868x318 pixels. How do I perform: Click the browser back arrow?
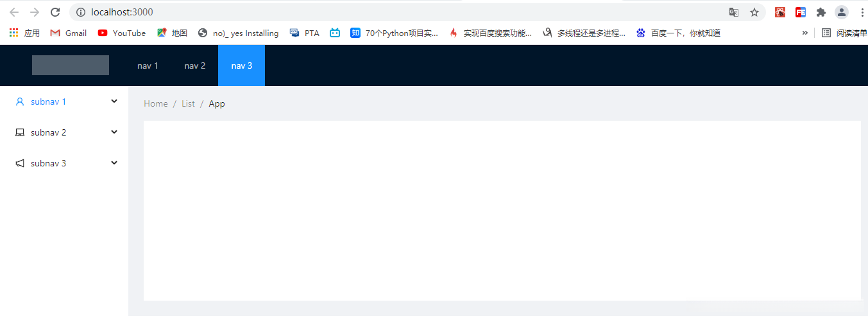click(x=14, y=12)
